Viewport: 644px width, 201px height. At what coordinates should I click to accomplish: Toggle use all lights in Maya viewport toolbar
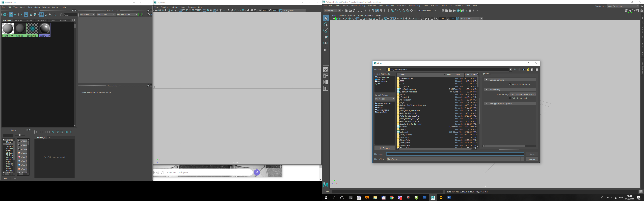coord(398,18)
